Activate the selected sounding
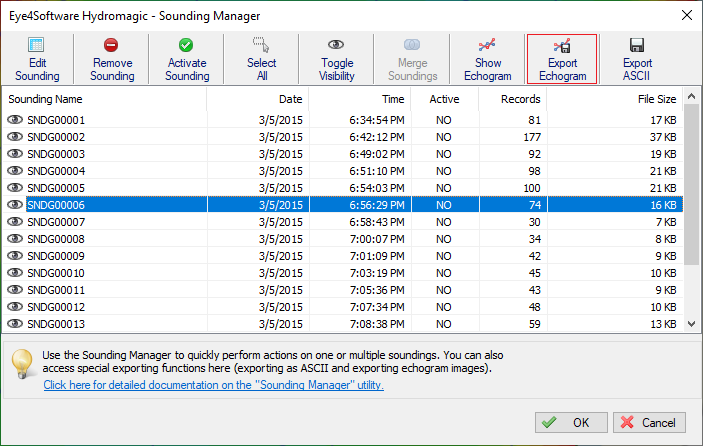 pos(187,59)
